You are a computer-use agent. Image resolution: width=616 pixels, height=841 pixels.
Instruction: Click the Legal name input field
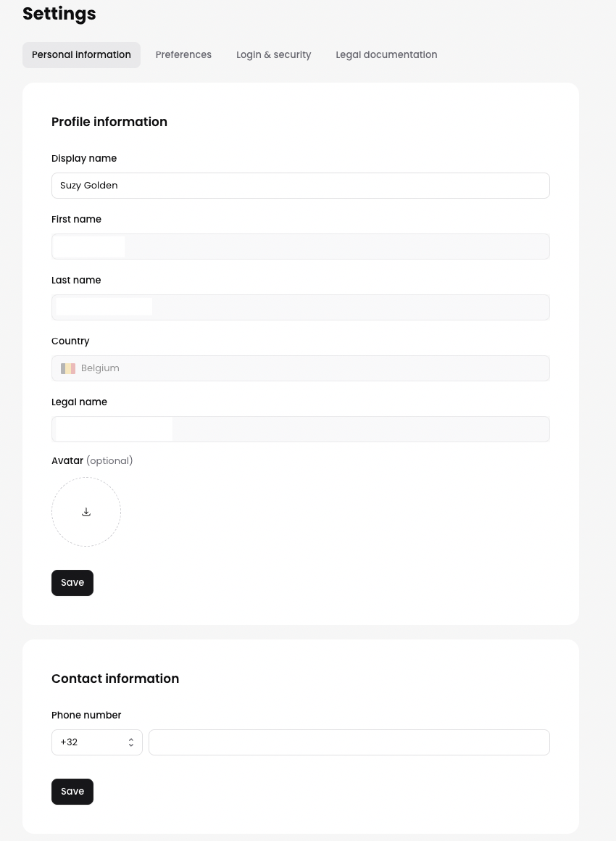tap(301, 429)
